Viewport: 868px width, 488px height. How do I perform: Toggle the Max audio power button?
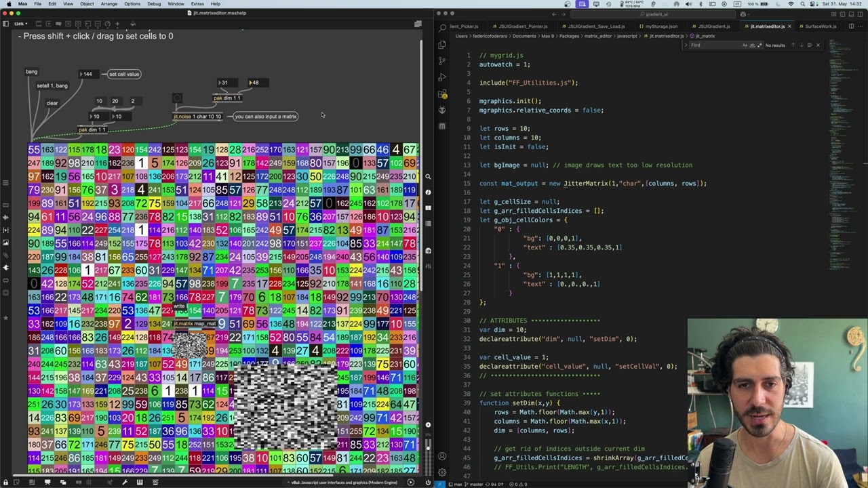pyautogui.click(x=428, y=482)
